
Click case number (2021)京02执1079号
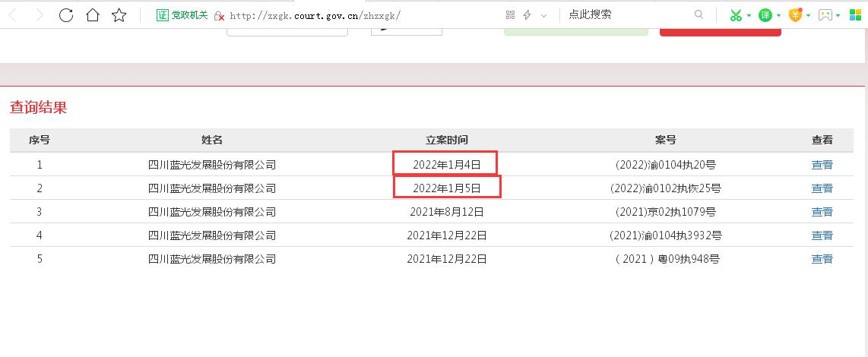coord(665,211)
